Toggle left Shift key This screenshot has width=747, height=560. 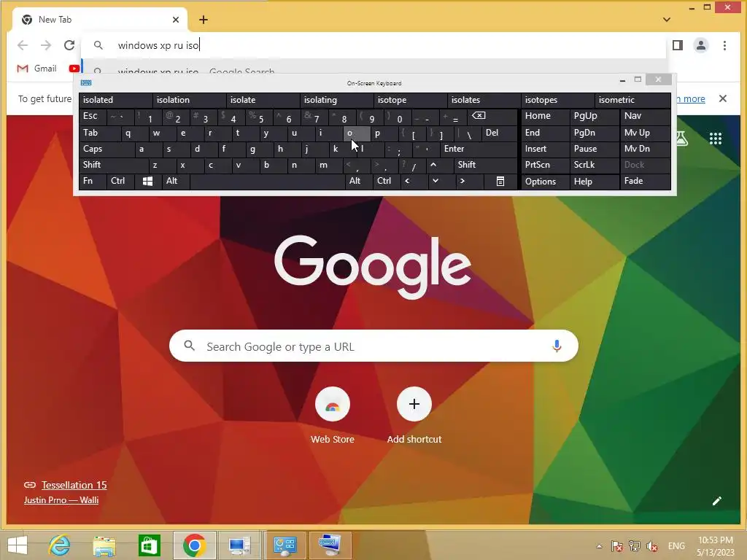click(113, 166)
